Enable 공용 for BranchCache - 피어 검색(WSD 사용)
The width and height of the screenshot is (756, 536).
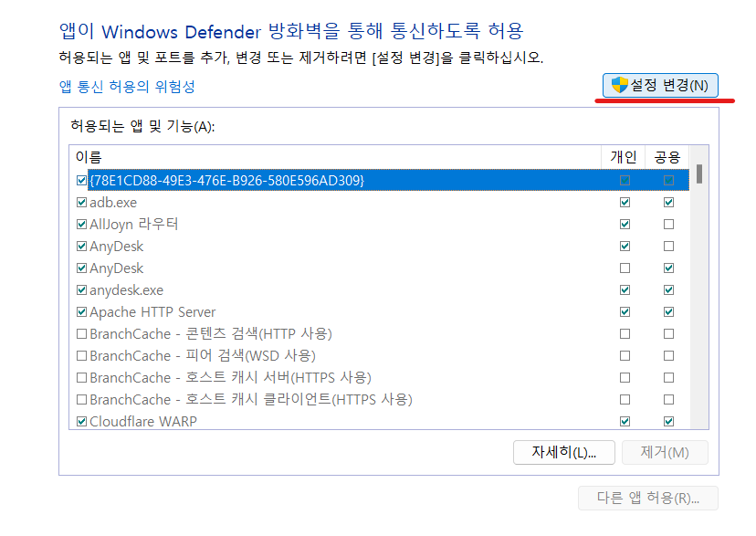click(668, 356)
